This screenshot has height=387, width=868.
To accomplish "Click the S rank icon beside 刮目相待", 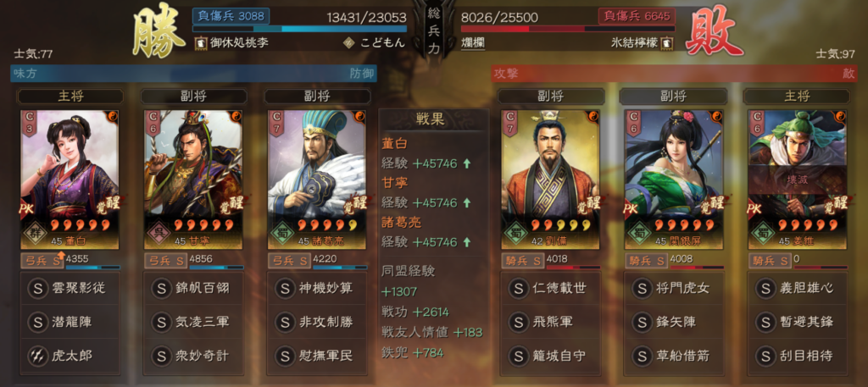I will click(x=765, y=356).
